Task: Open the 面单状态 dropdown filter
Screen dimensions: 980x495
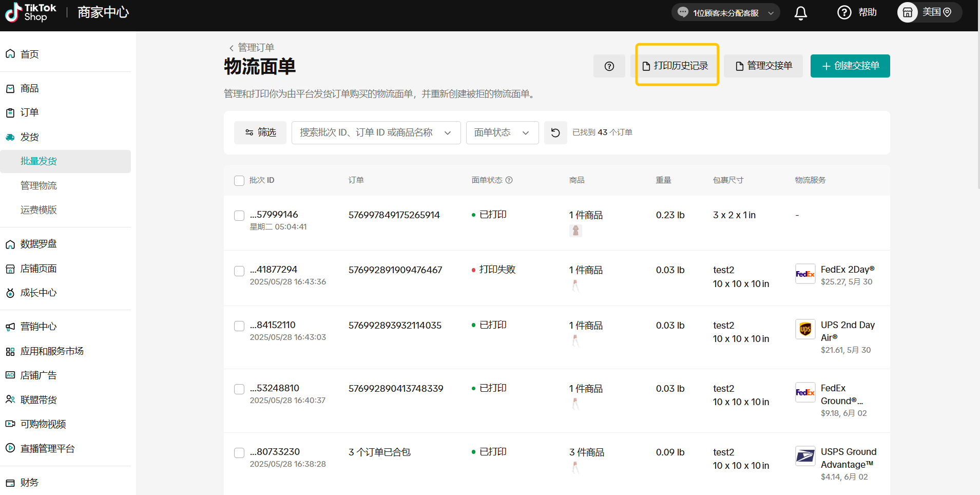Action: click(502, 133)
